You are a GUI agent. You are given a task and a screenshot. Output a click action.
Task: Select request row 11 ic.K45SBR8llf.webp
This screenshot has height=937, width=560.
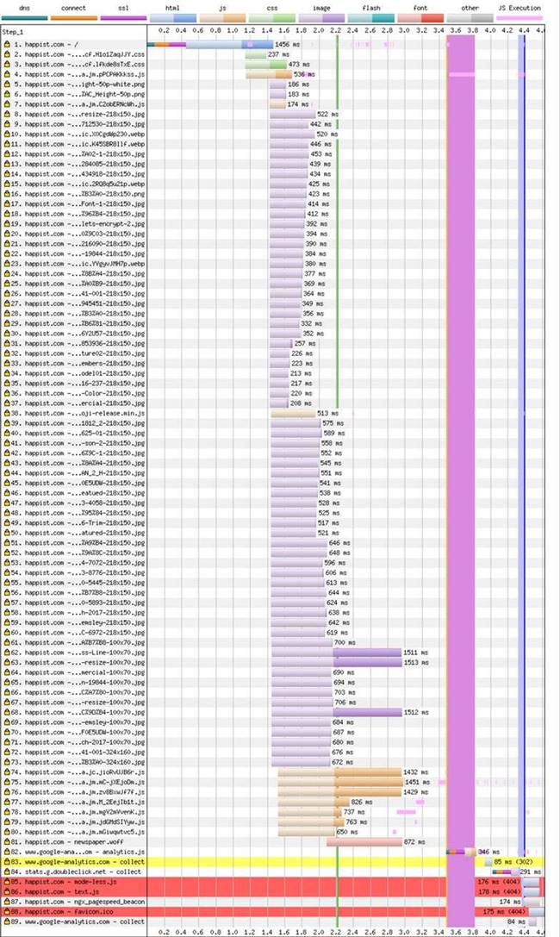coord(75,144)
